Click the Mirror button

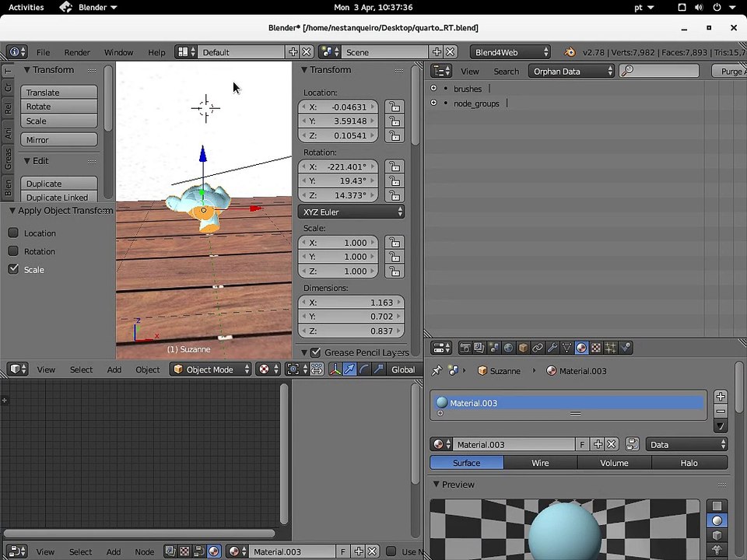tap(59, 139)
